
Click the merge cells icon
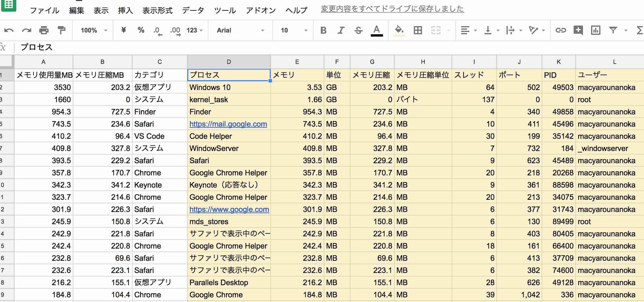pyautogui.click(x=435, y=31)
